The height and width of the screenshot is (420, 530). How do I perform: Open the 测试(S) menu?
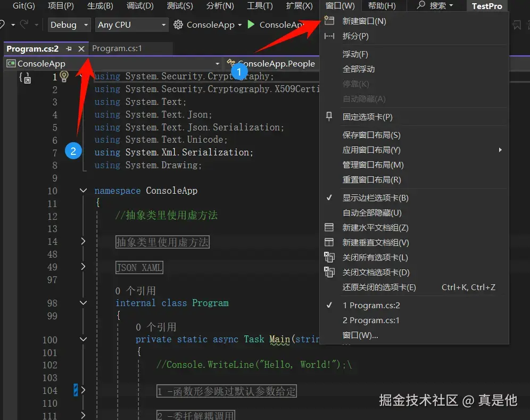(x=180, y=6)
